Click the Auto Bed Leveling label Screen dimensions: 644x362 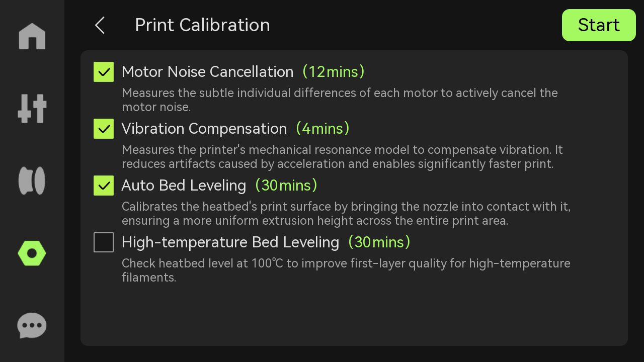[x=184, y=186]
